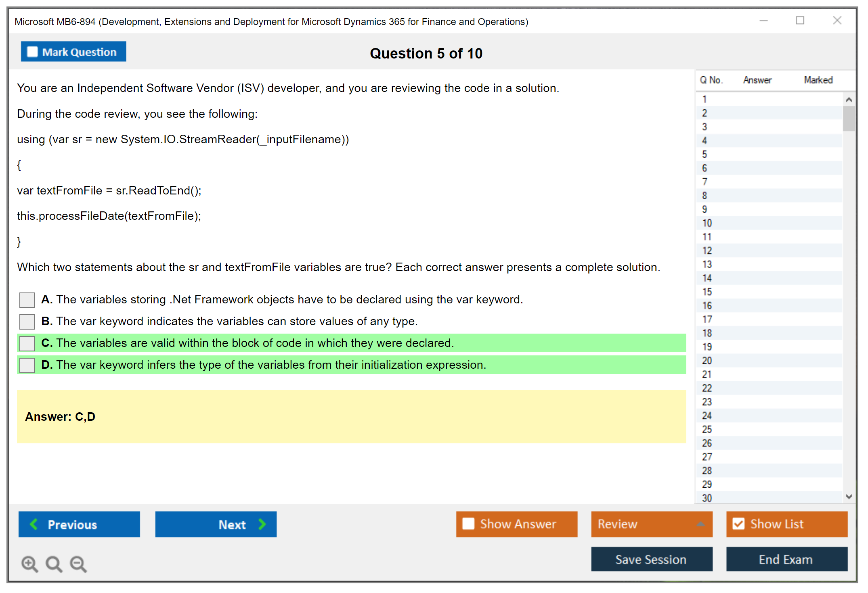Check the box for answer D
Screen dimensions: 868x593
coord(27,365)
